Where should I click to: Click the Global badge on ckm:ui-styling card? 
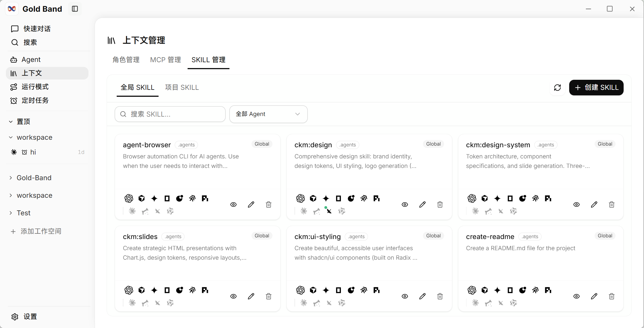coord(434,236)
